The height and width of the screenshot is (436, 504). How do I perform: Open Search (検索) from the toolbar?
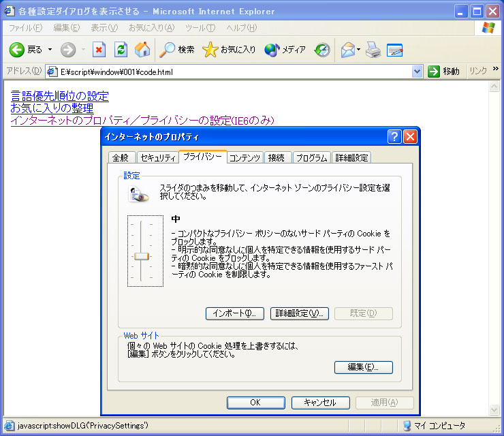click(x=177, y=50)
